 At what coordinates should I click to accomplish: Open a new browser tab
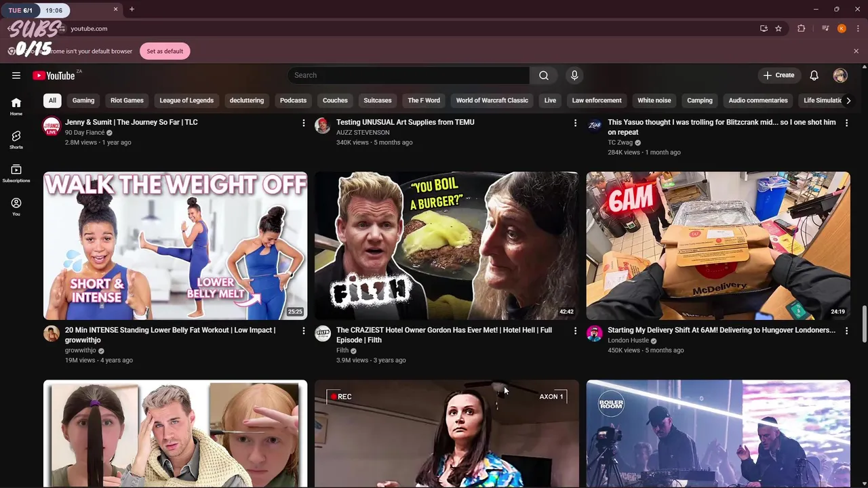point(132,9)
